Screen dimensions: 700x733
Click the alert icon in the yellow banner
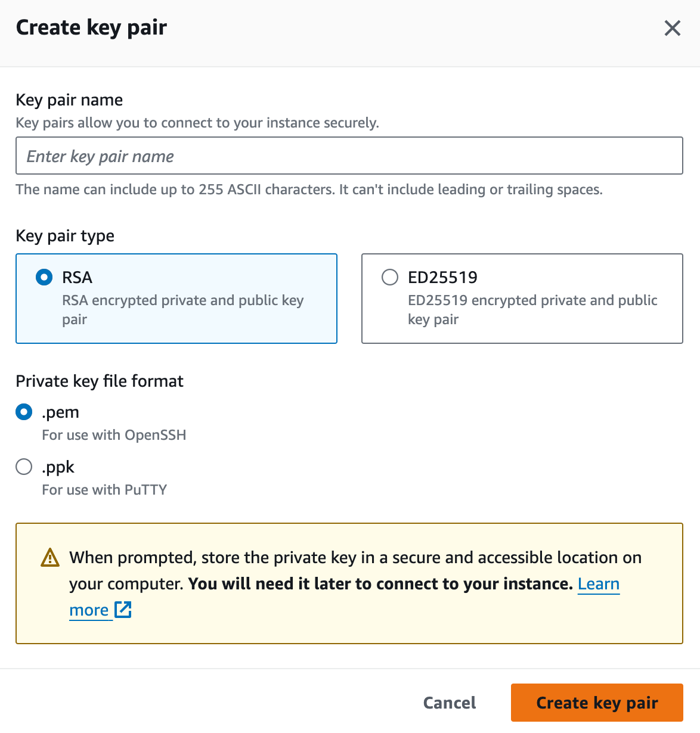coord(50,557)
